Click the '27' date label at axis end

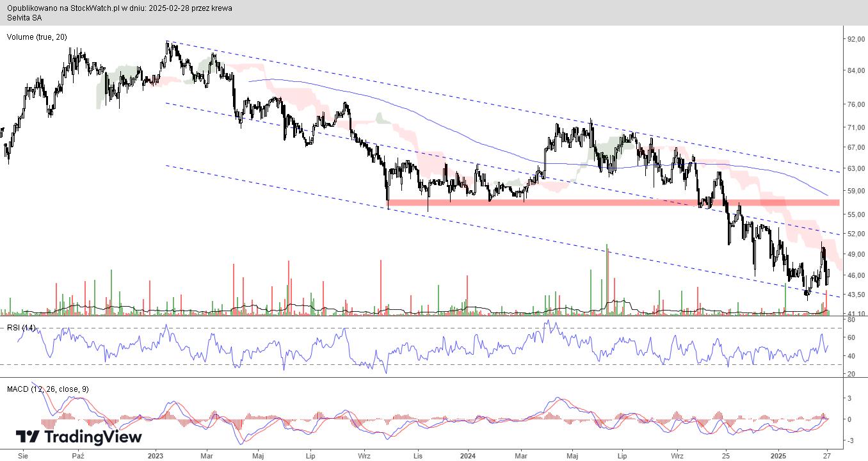pyautogui.click(x=826, y=456)
